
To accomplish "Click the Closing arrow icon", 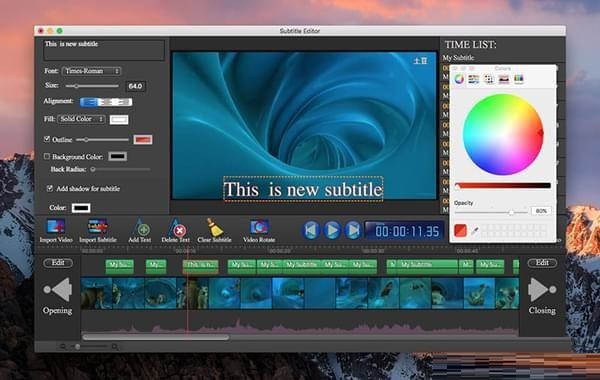I will coord(542,290).
